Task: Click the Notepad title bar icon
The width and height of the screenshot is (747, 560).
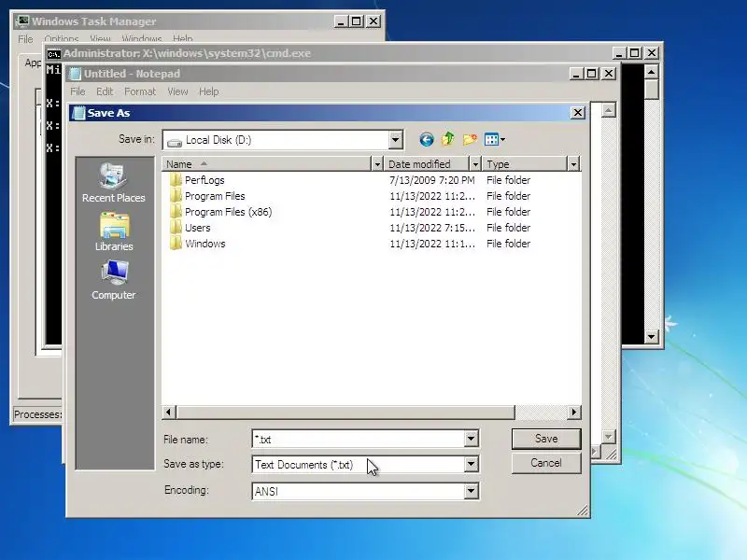Action: pyautogui.click(x=76, y=74)
